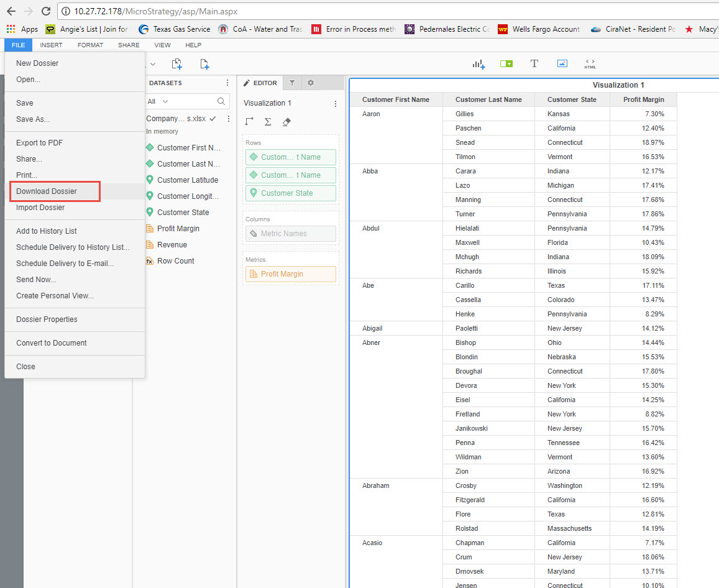
Task: Open Visualization 1 options kebab menu
Action: click(x=336, y=103)
